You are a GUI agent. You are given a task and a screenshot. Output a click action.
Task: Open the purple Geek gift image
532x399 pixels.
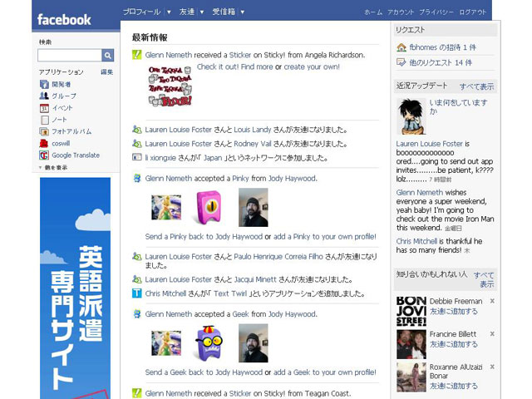209,343
